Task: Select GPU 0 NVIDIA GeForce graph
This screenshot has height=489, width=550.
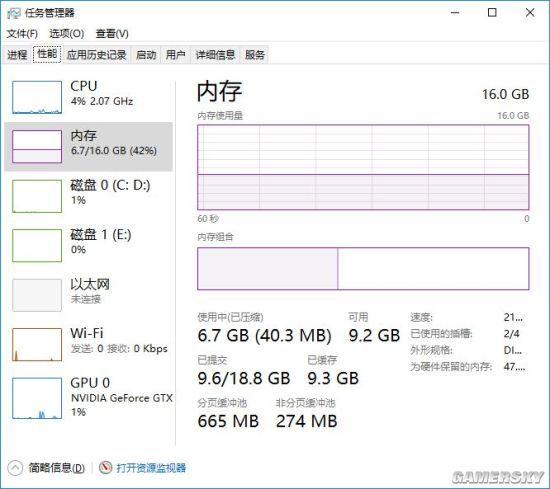Action: (37, 398)
